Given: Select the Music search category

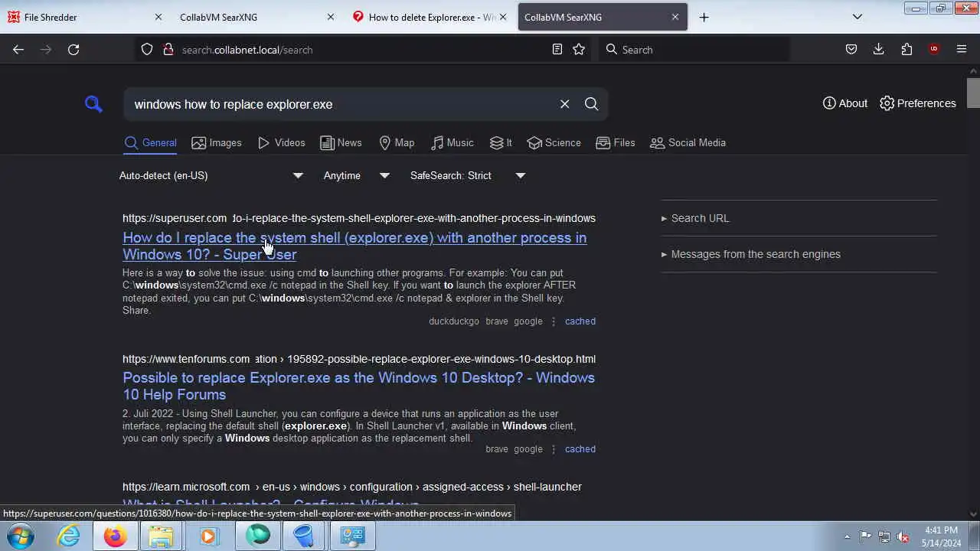Looking at the screenshot, I should [452, 143].
